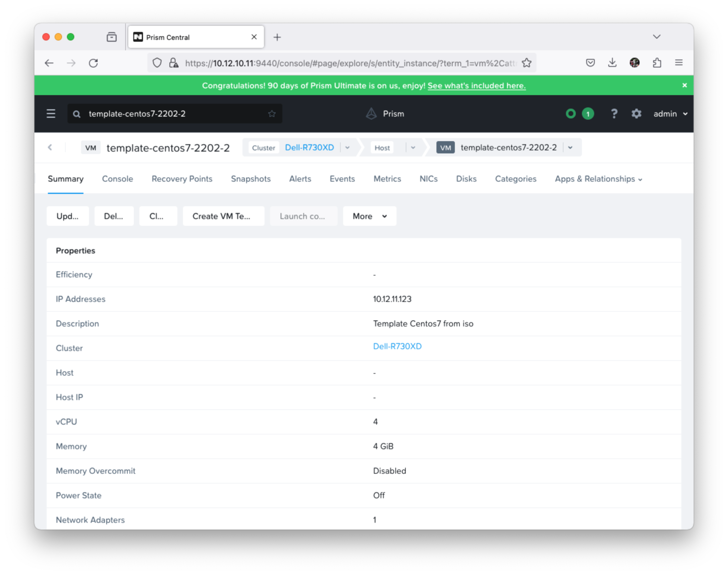Click the IP address 10.12.11.123
This screenshot has height=575, width=728.
392,299
